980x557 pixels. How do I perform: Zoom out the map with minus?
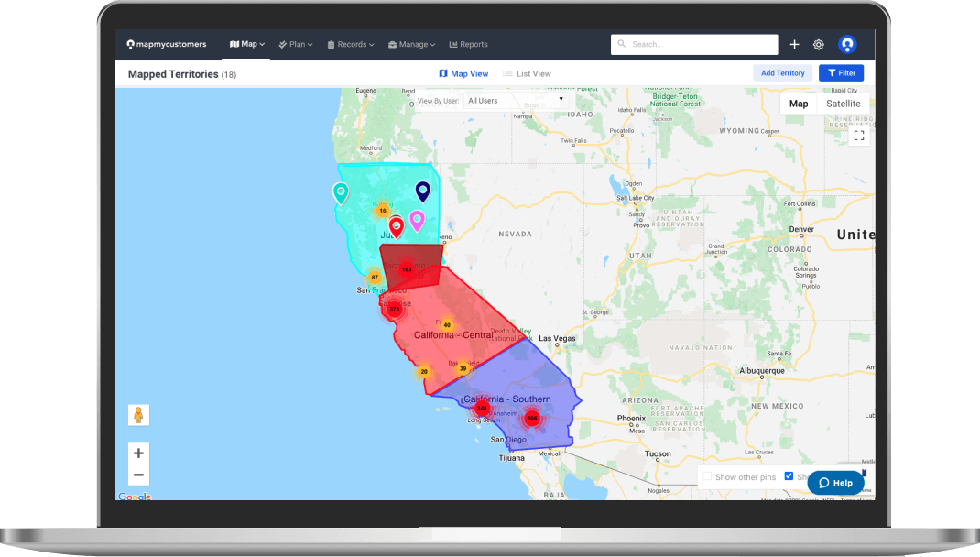coord(138,475)
